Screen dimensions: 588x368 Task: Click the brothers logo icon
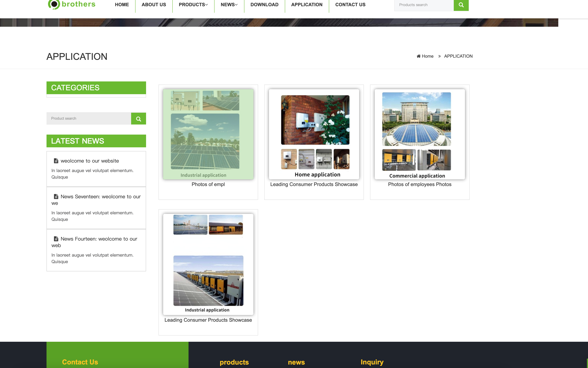(x=54, y=4)
